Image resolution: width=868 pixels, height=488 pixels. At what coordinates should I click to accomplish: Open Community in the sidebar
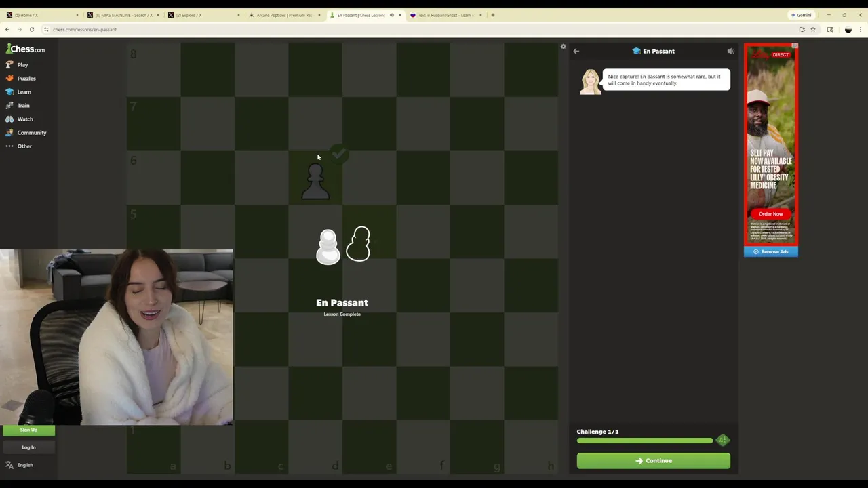click(32, 133)
